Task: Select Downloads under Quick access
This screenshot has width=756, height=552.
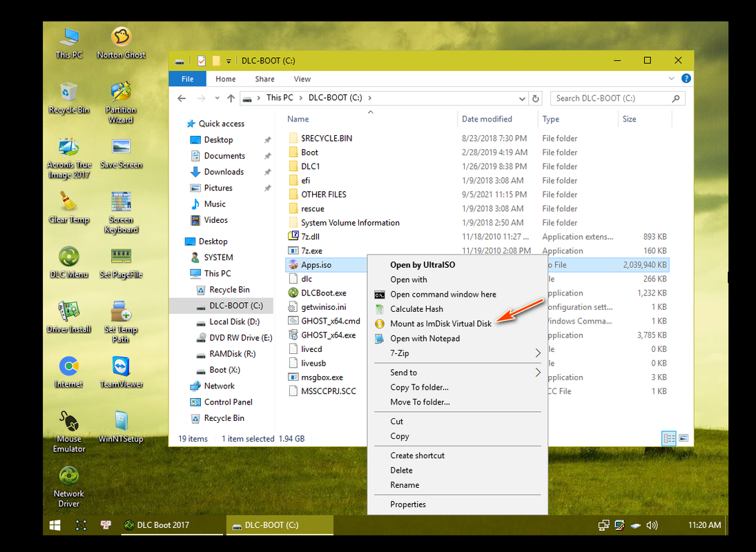Action: 224,172
